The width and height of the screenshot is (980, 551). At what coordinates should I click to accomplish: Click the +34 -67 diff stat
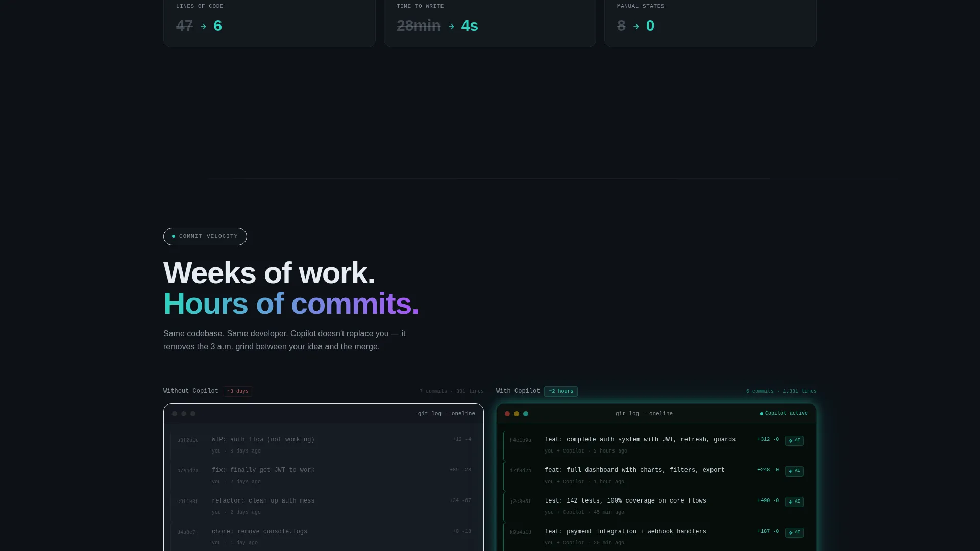tap(460, 500)
